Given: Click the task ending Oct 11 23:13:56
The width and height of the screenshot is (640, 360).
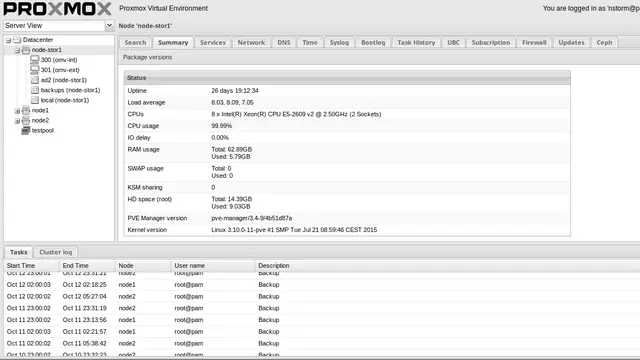Looking at the screenshot, I should (x=322, y=320).
